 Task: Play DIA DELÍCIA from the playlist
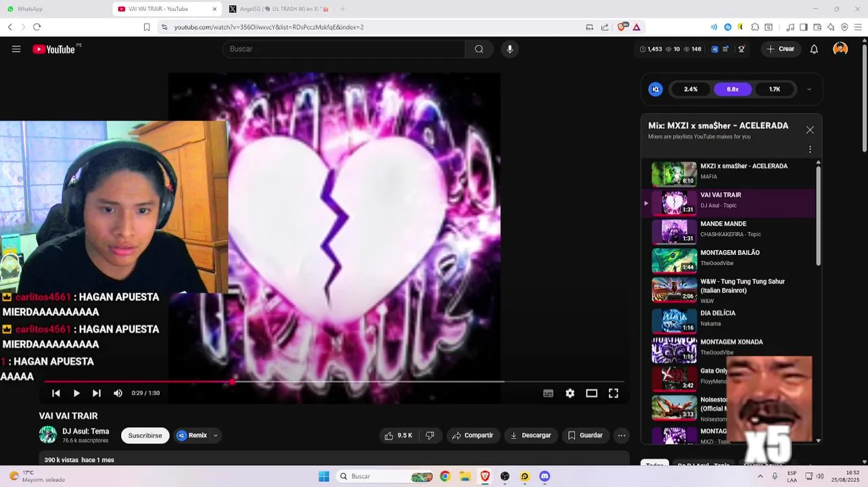[x=729, y=321]
